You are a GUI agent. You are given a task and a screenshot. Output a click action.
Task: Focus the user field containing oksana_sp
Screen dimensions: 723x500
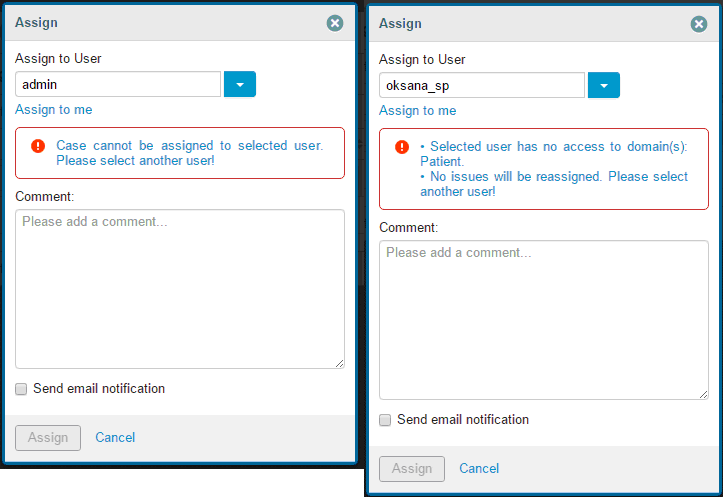[x=482, y=86]
